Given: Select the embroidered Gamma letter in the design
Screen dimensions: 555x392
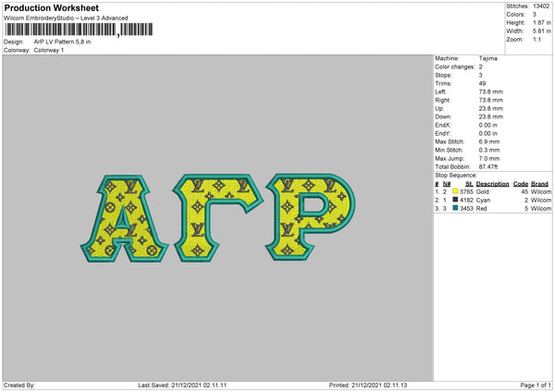Looking at the screenshot, I should click(218, 218).
